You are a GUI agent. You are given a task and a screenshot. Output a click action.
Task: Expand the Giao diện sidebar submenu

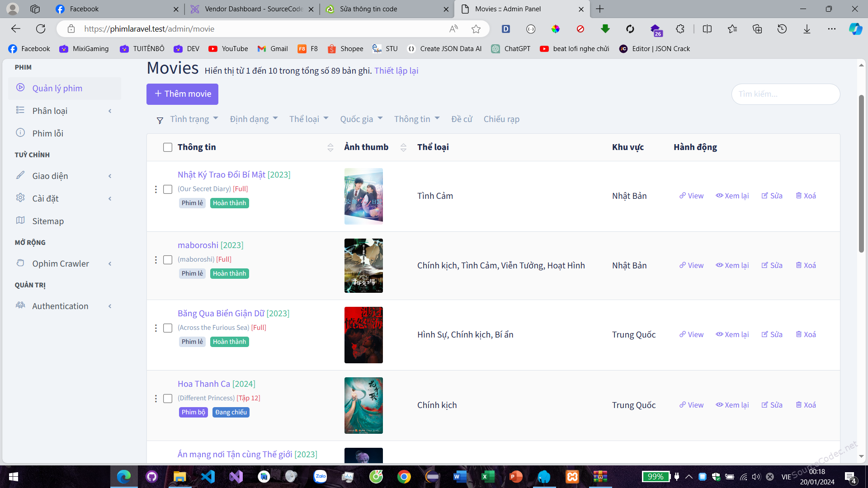110,176
